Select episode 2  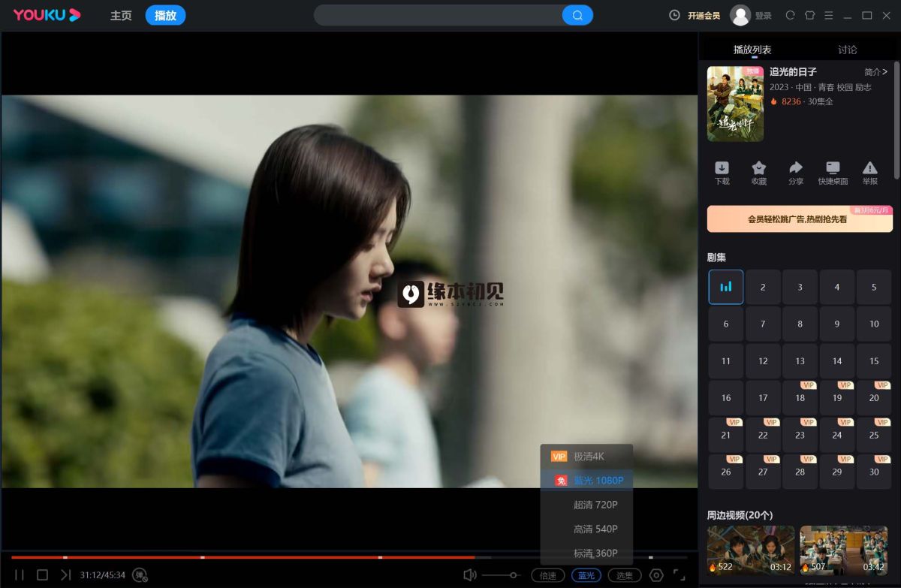763,287
